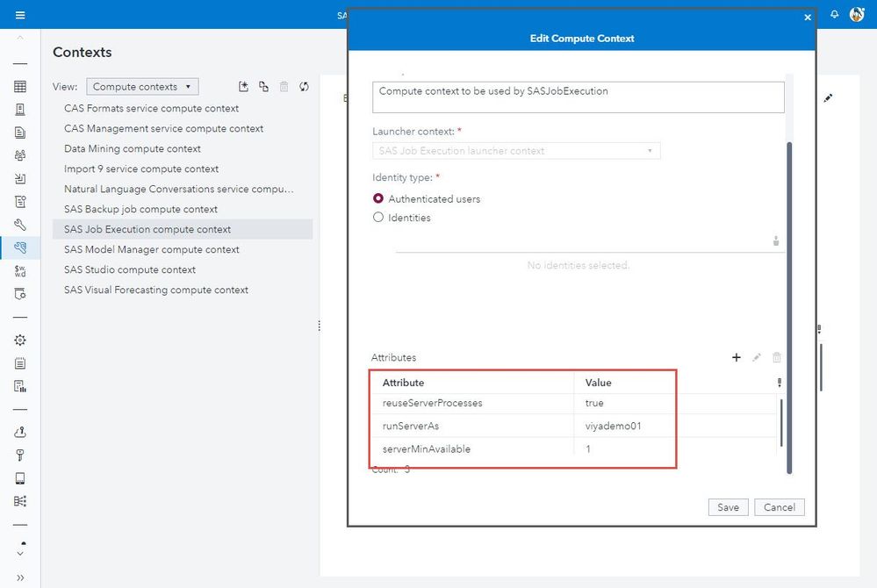Open the cloud pin icon in sidebar
The image size is (877, 588).
20,432
